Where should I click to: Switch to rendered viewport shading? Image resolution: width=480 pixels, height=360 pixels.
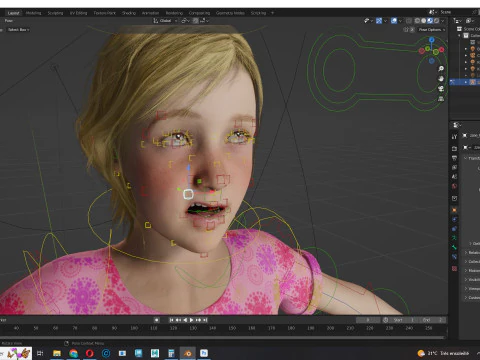pos(436,21)
